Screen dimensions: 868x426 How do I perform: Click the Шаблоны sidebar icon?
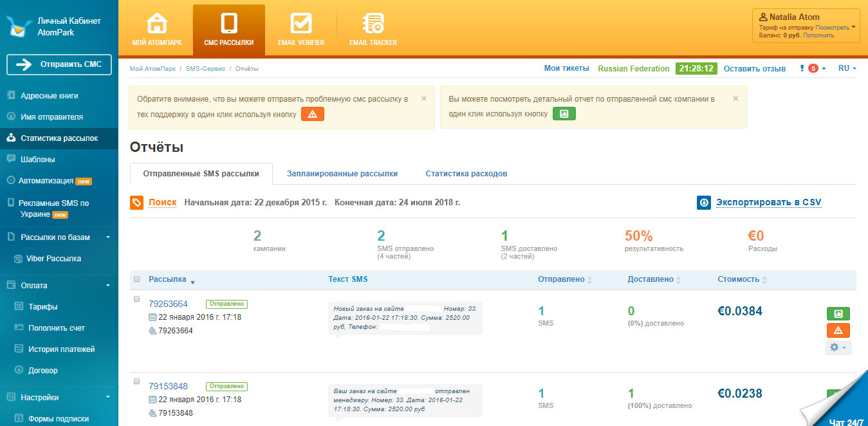click(11, 158)
